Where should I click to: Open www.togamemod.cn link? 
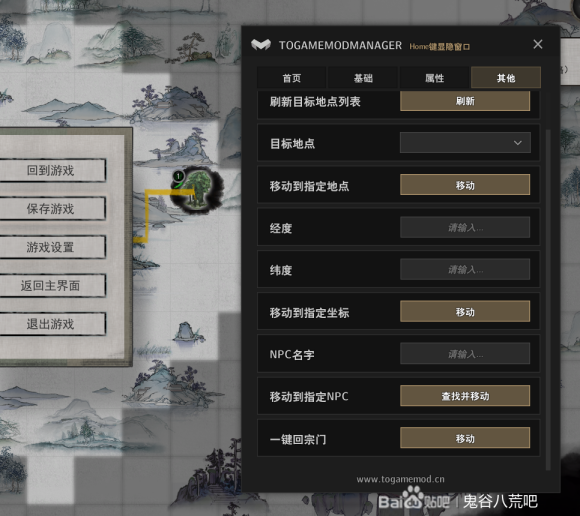[x=400, y=479]
